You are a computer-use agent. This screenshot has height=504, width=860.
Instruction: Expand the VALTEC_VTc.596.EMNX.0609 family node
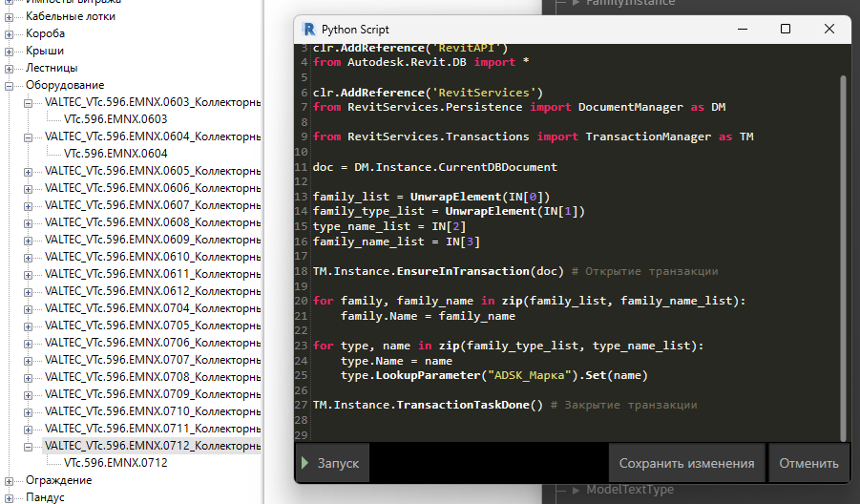click(x=28, y=241)
